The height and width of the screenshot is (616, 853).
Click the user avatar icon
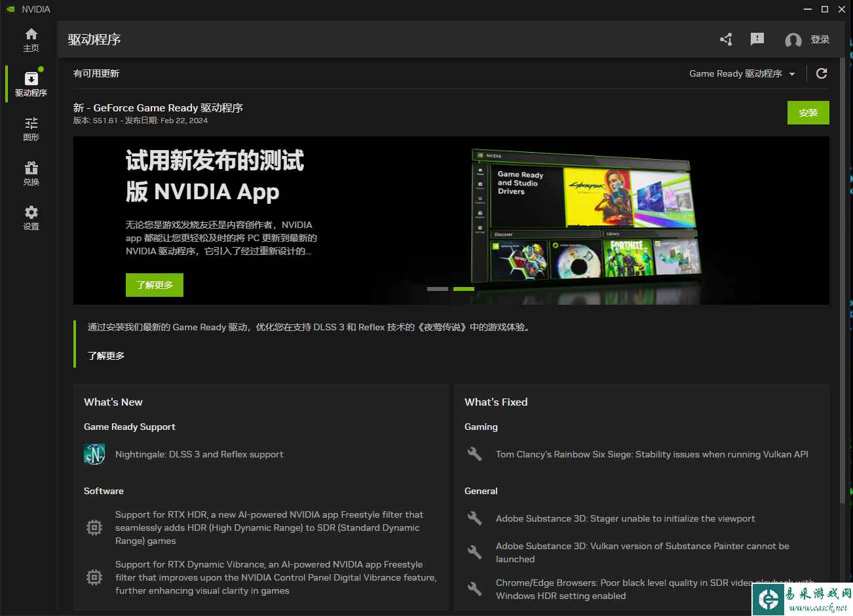coord(793,40)
